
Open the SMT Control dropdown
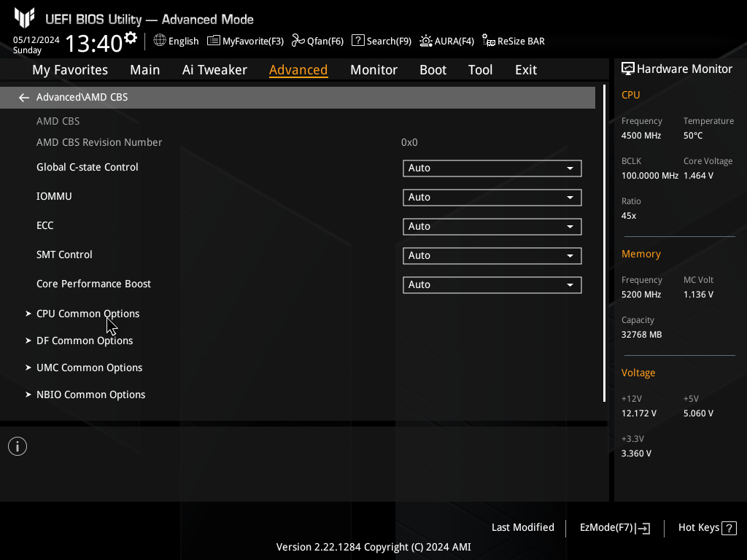[x=492, y=256]
